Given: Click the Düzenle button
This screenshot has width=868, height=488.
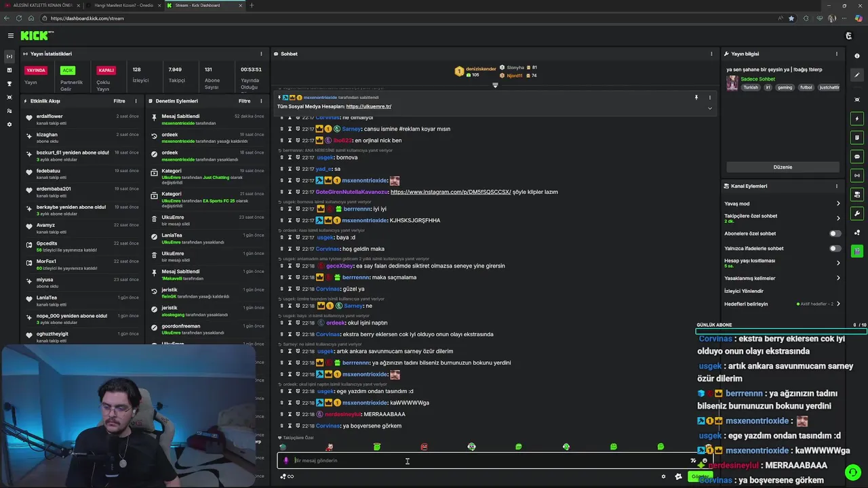Looking at the screenshot, I should 783,167.
